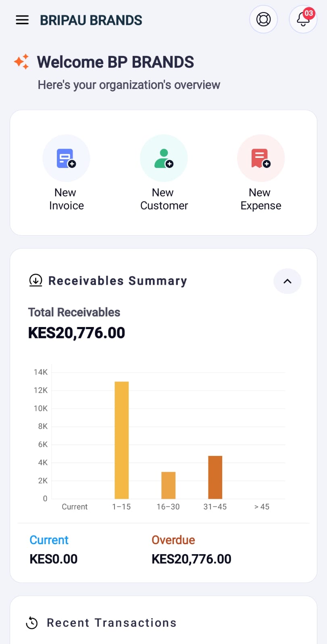Open notifications bell with 03 badge
This screenshot has width=327, height=644.
point(303,19)
